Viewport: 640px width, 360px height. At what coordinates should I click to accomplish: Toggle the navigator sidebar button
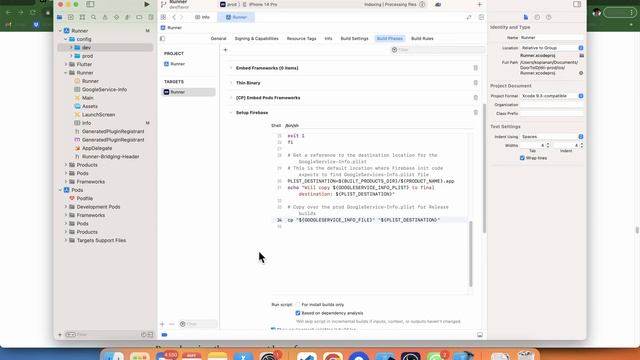tap(90, 4)
